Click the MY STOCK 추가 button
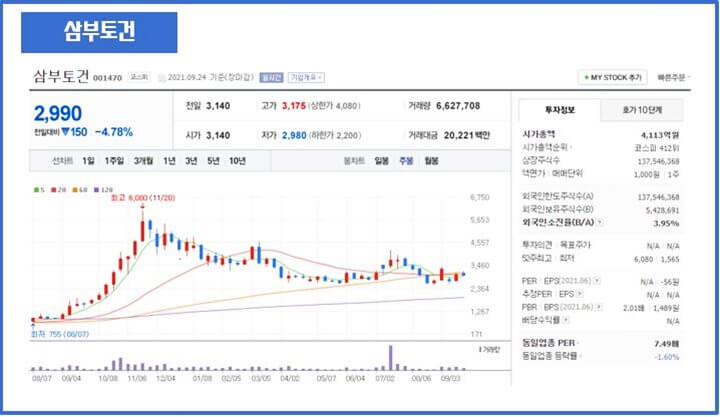 pos(613,78)
